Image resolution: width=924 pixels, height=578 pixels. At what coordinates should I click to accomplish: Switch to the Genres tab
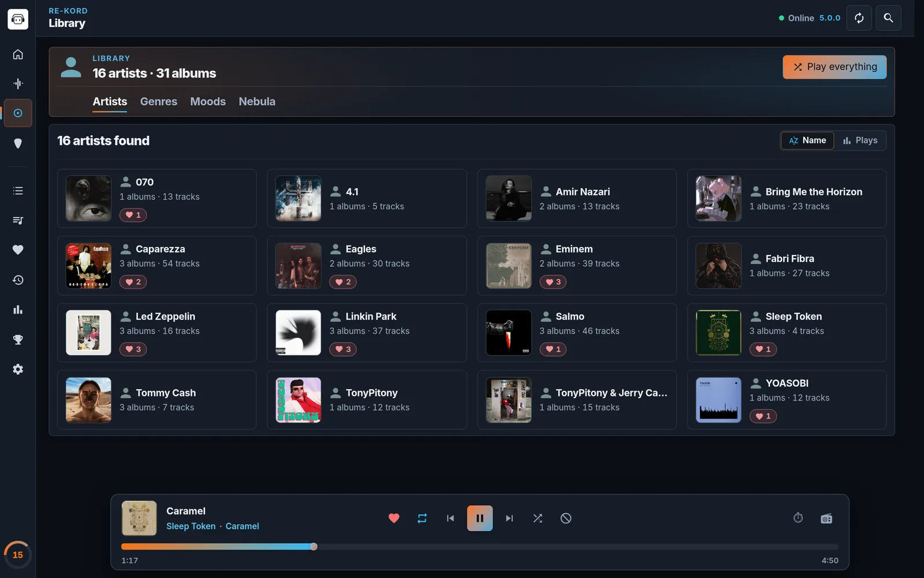[x=159, y=102]
